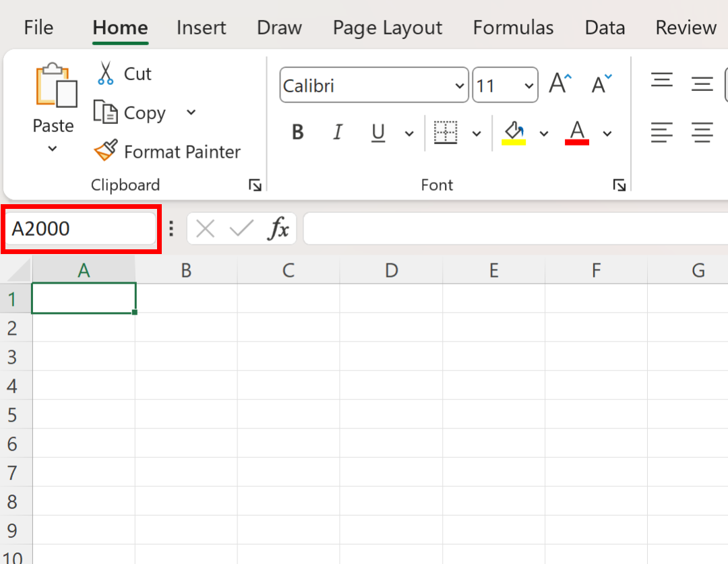The width and height of the screenshot is (728, 564).
Task: Apply italic formatting
Action: [x=337, y=132]
